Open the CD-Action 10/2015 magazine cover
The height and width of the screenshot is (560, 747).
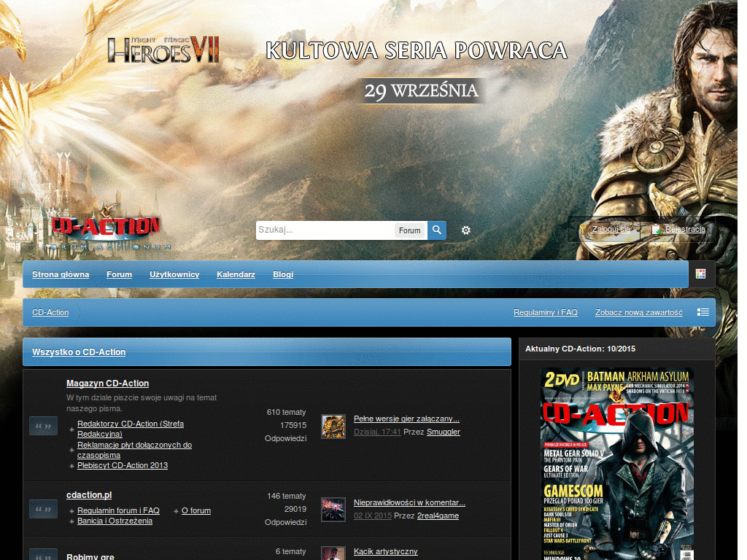coord(617,464)
